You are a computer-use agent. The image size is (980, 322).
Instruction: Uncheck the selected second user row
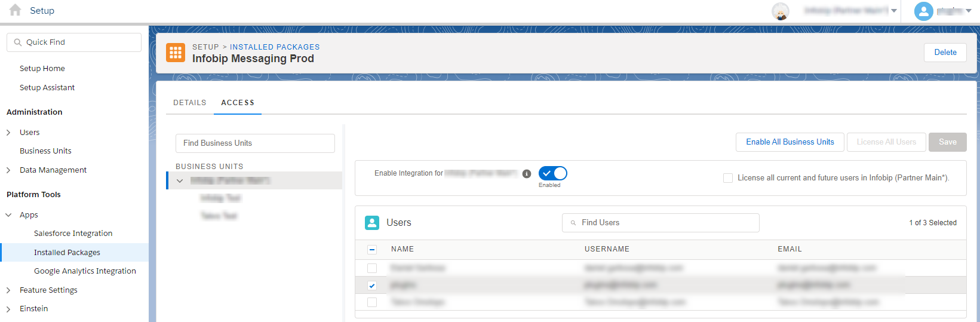tap(372, 286)
